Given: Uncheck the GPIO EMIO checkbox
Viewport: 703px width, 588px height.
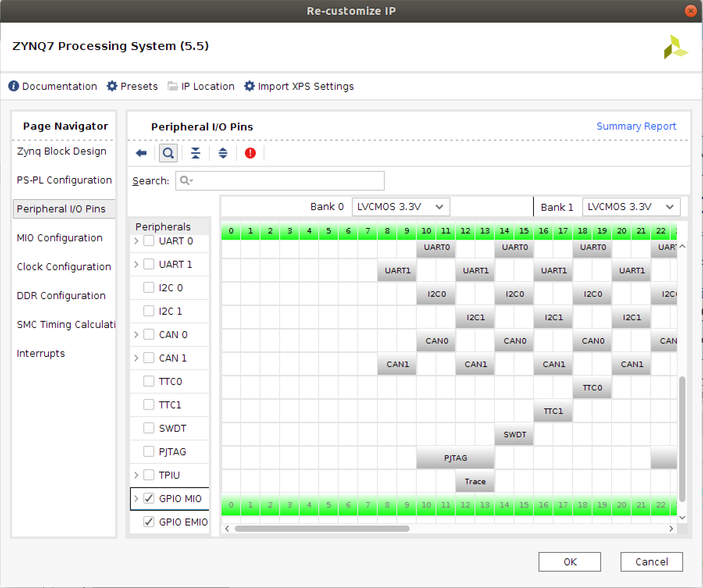Looking at the screenshot, I should [x=149, y=522].
